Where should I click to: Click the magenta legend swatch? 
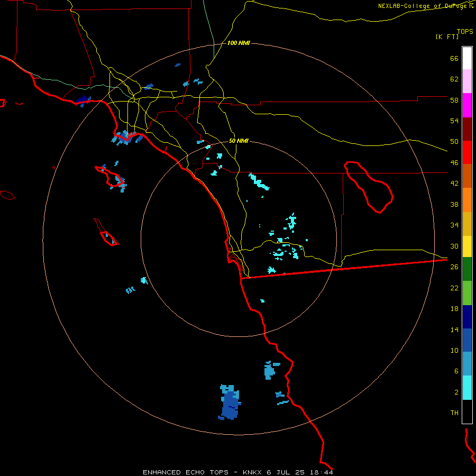pos(467,105)
